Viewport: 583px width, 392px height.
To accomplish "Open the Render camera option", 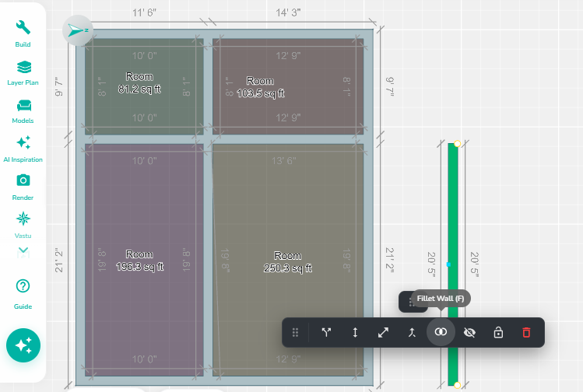I will point(23,187).
